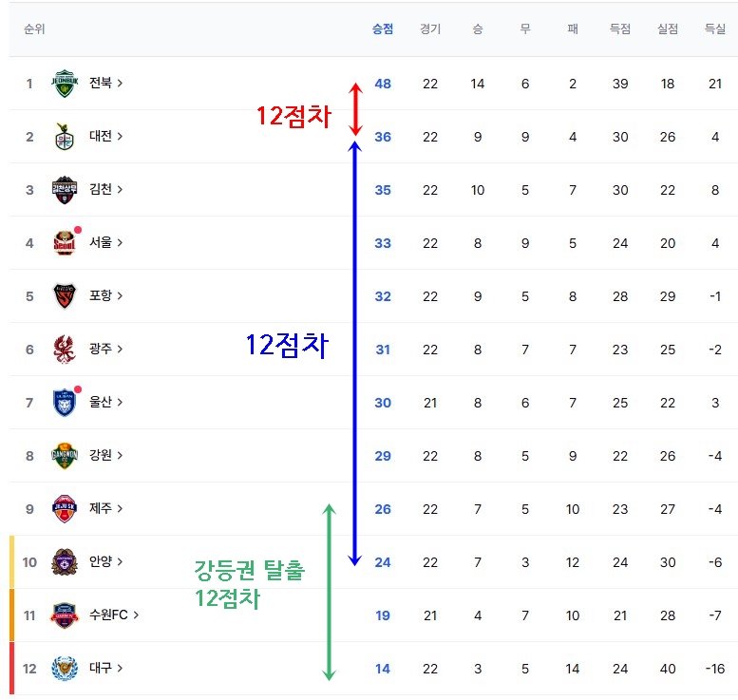Click the 제주 team emblem
This screenshot has width=738, height=700.
pyautogui.click(x=64, y=509)
